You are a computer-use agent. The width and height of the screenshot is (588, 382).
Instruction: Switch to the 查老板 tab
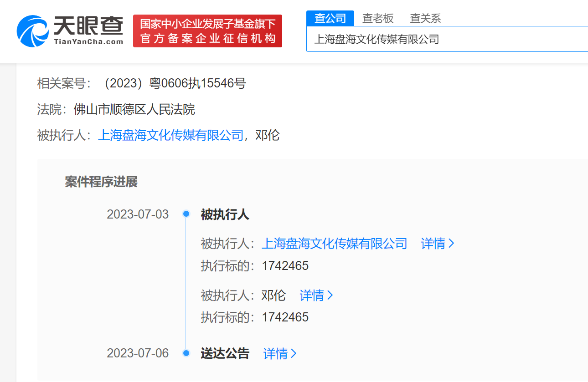pyautogui.click(x=377, y=18)
